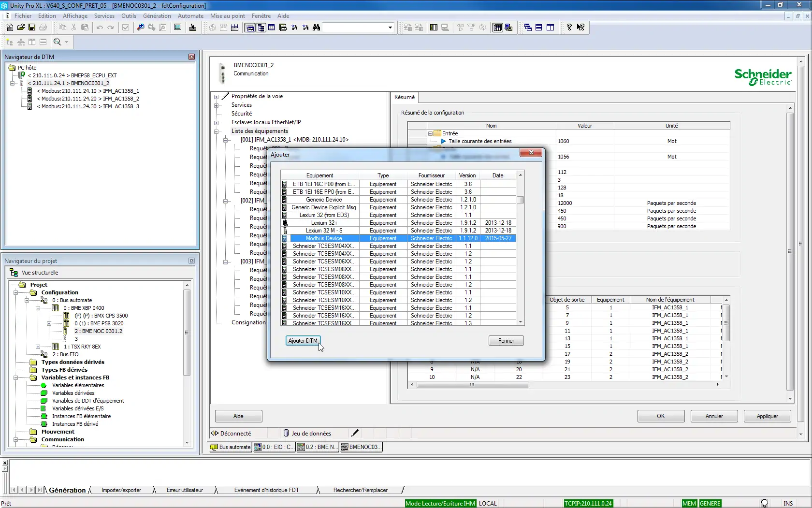Open the Génération menu
Image resolution: width=812 pixels, height=508 pixels.
coord(157,16)
